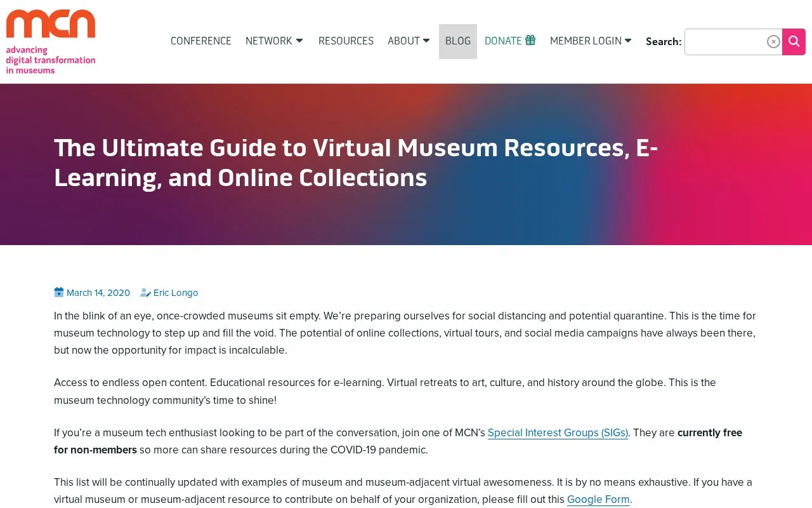Click the 'Search:' label
812x508 pixels.
click(664, 42)
